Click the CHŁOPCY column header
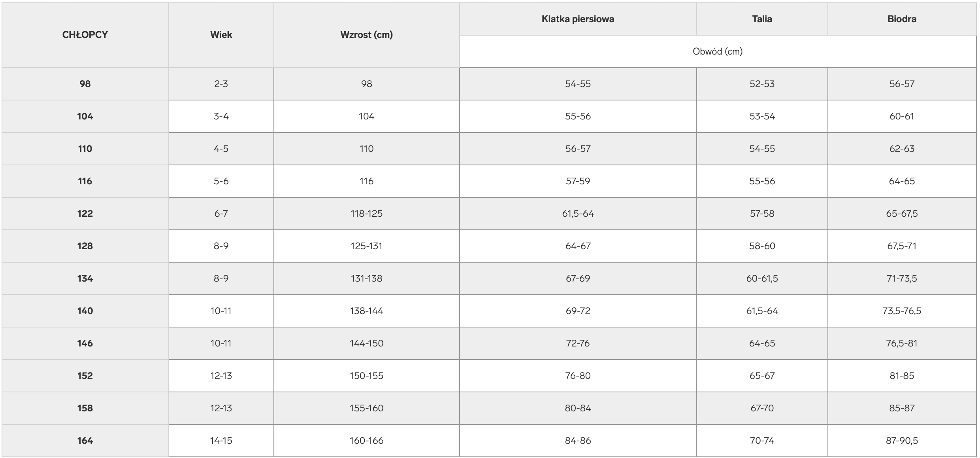 (85, 35)
